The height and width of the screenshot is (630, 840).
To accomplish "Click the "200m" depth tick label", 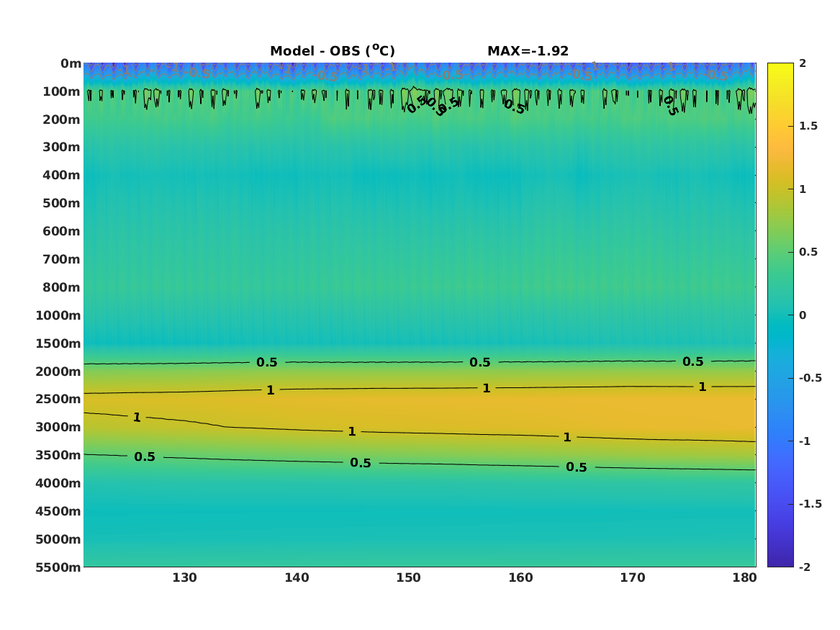I will coord(62,120).
